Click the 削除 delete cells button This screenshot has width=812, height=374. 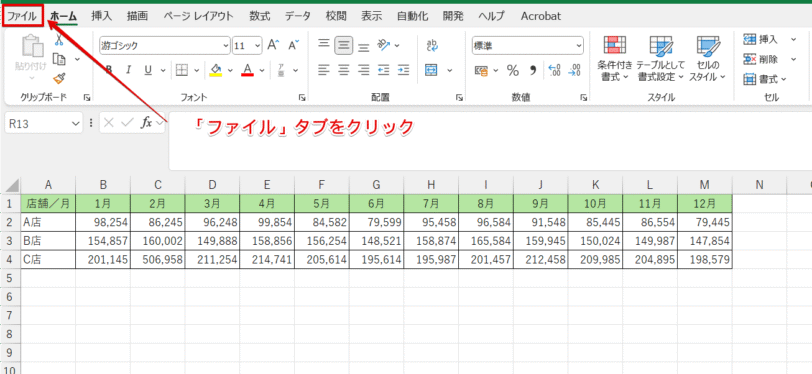pos(761,59)
